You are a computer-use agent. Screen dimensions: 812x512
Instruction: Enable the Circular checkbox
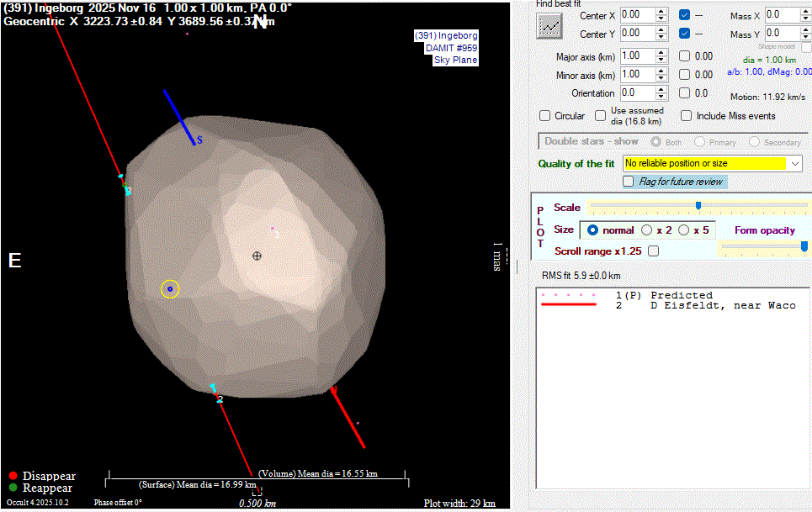(544, 116)
